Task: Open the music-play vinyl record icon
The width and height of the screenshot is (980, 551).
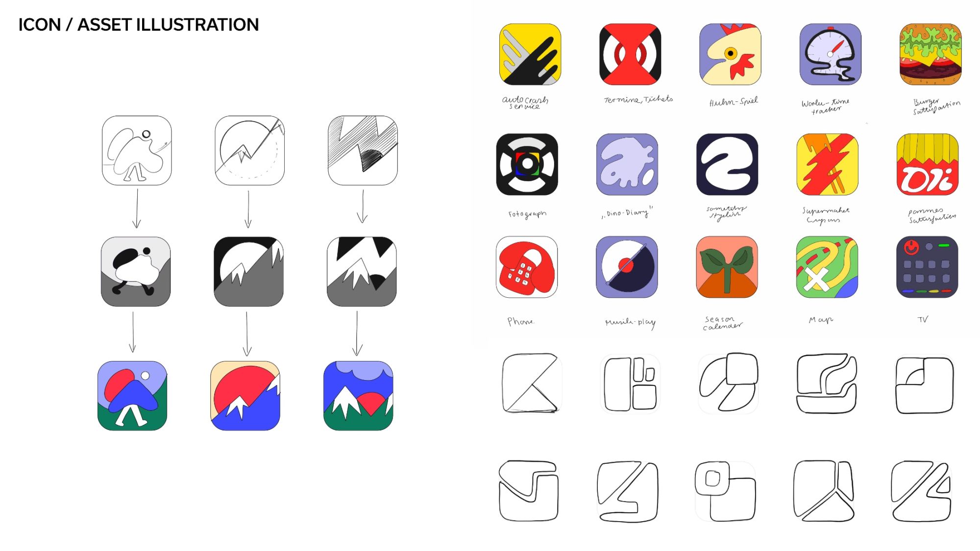Action: (627, 267)
